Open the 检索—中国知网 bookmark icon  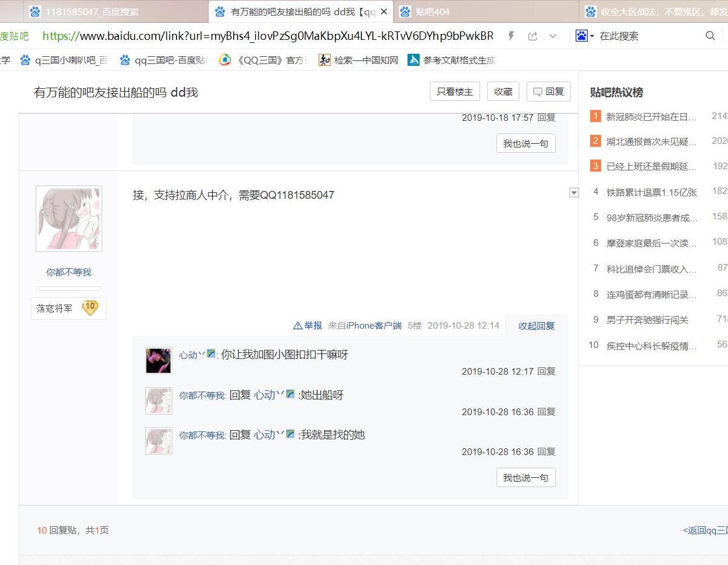[324, 60]
